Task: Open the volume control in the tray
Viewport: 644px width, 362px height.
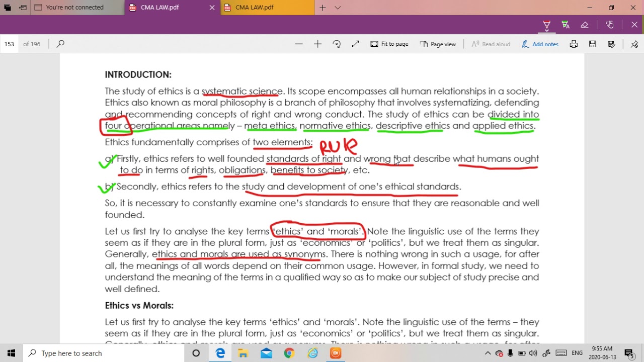Action: (533, 353)
